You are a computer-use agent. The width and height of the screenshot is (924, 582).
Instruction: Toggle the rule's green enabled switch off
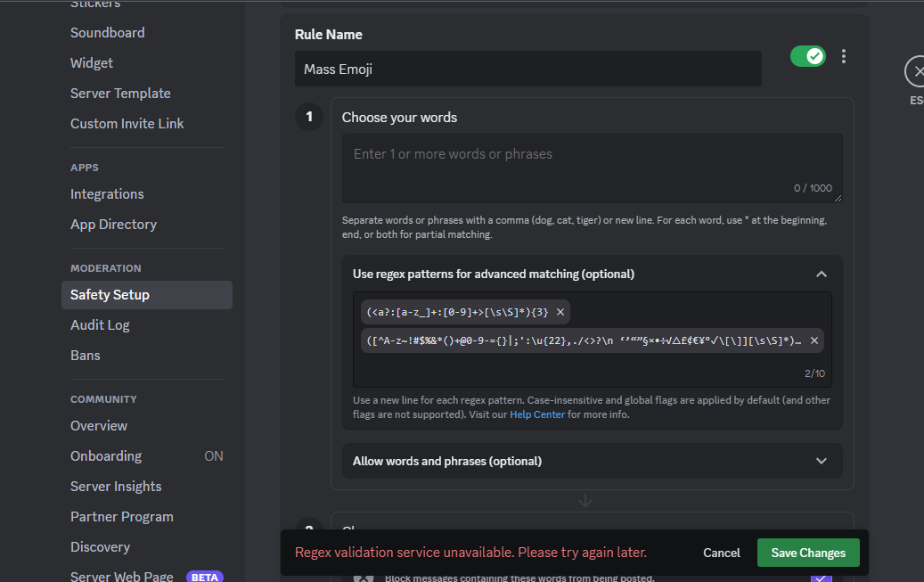[x=807, y=55]
